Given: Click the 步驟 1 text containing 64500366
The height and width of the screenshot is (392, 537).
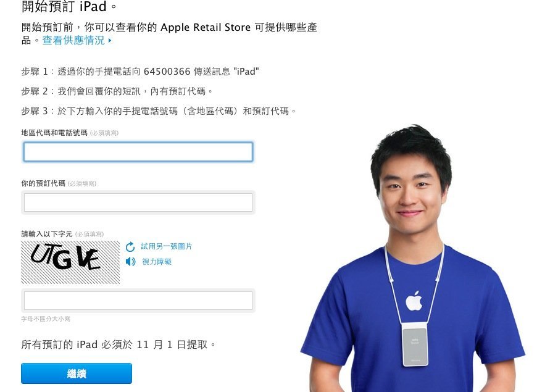Looking at the screenshot, I should click(x=140, y=72).
